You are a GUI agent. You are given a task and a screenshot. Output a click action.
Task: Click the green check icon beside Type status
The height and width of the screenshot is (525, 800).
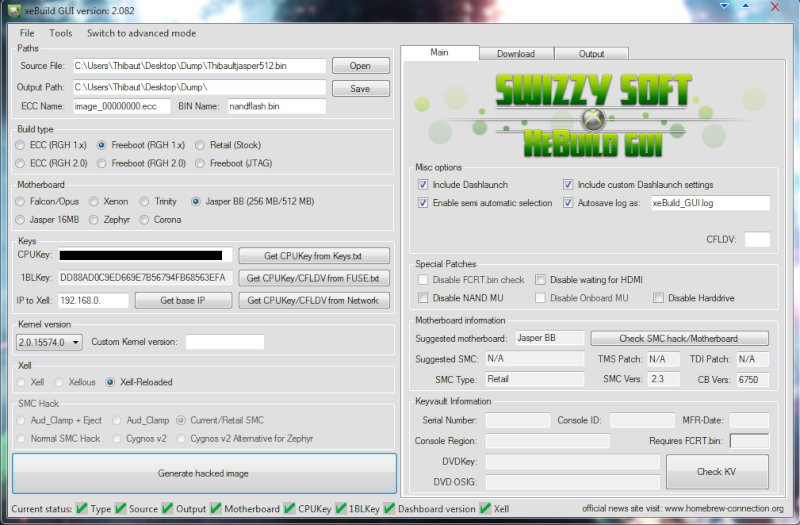pos(82,508)
